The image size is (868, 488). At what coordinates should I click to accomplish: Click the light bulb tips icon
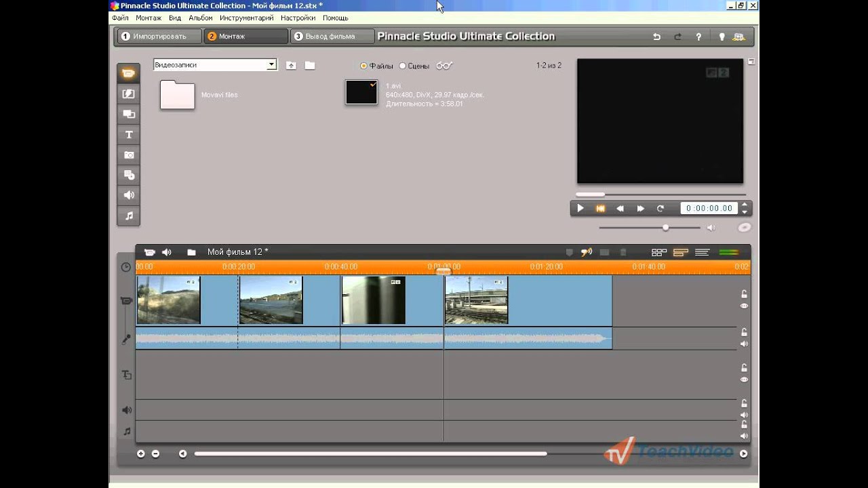(x=722, y=37)
